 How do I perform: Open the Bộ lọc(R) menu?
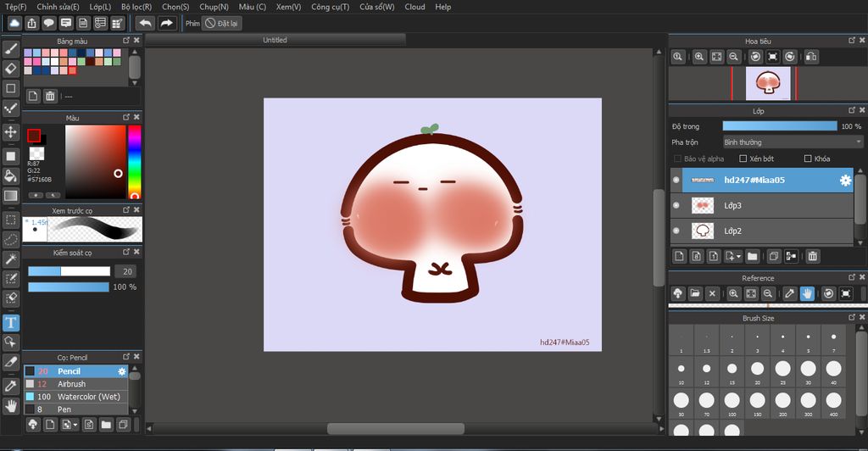coord(136,7)
